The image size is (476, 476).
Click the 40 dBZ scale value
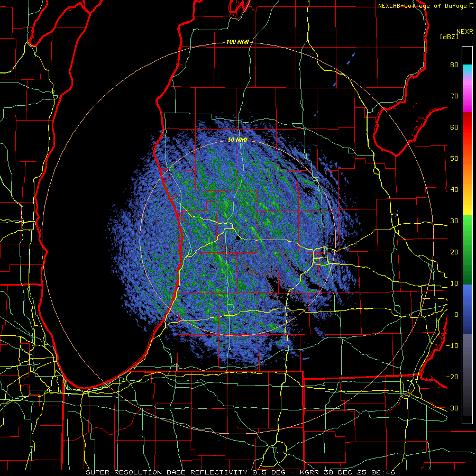click(x=454, y=190)
